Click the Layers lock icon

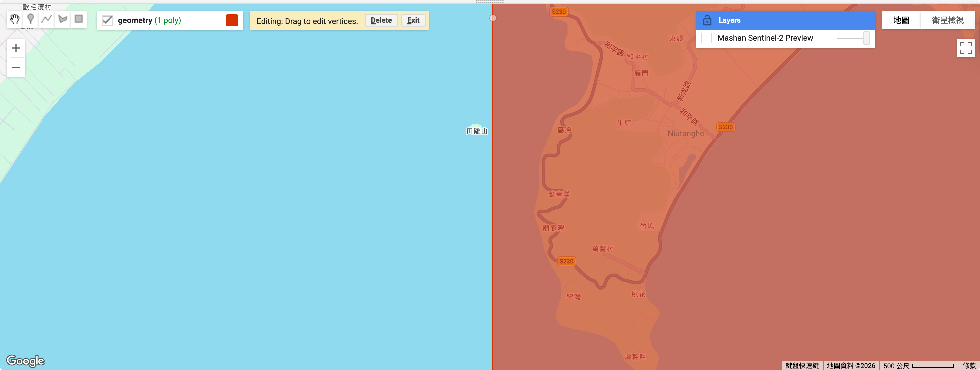pyautogui.click(x=707, y=20)
